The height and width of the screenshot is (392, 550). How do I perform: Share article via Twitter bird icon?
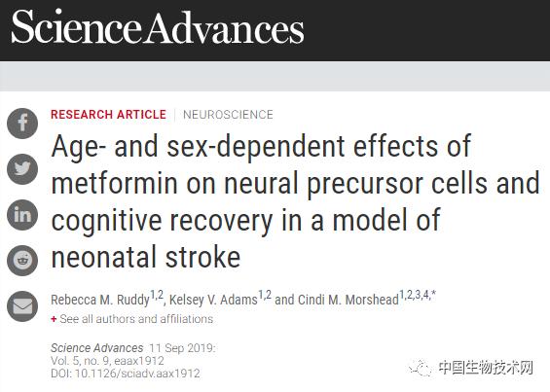[22, 169]
